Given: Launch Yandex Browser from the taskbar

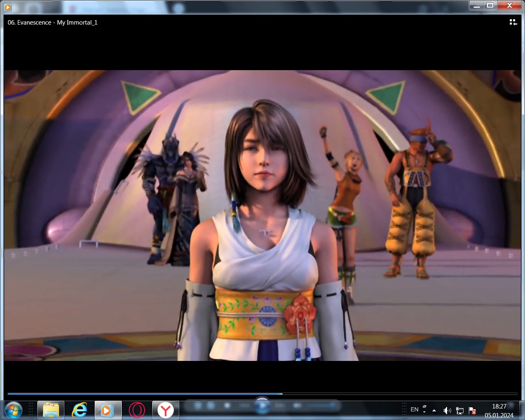Looking at the screenshot, I should (166, 410).
